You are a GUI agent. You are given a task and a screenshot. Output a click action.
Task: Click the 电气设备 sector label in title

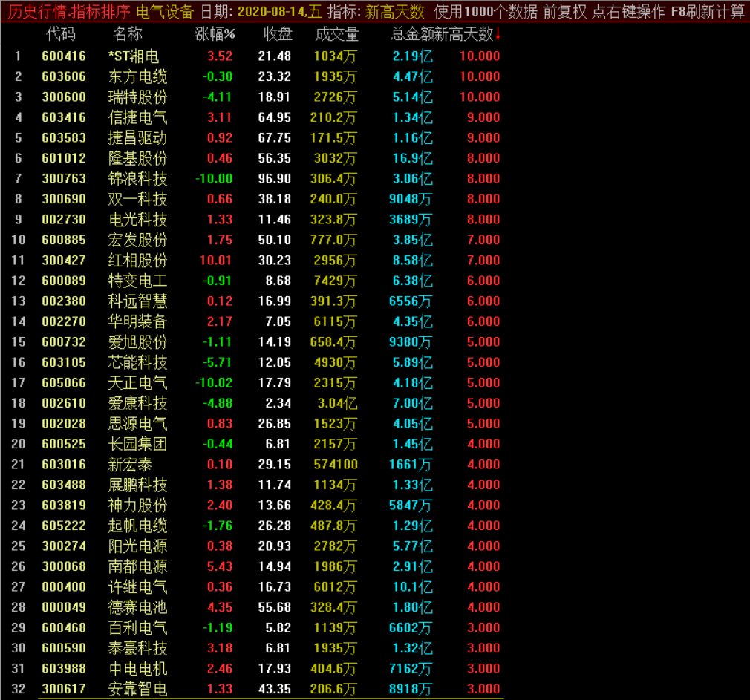click(x=165, y=11)
